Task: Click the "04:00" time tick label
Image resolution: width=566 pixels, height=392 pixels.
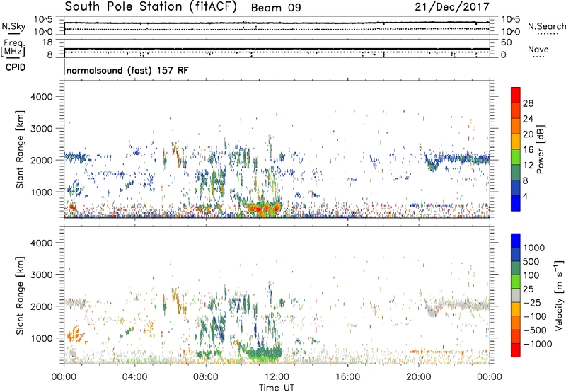Action: [135, 377]
